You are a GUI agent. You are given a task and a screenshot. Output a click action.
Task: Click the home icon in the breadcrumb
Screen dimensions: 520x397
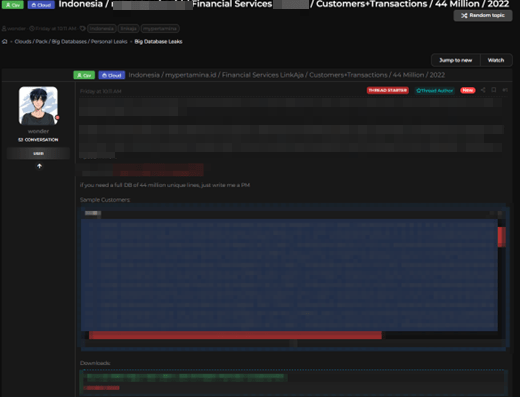pos(5,42)
